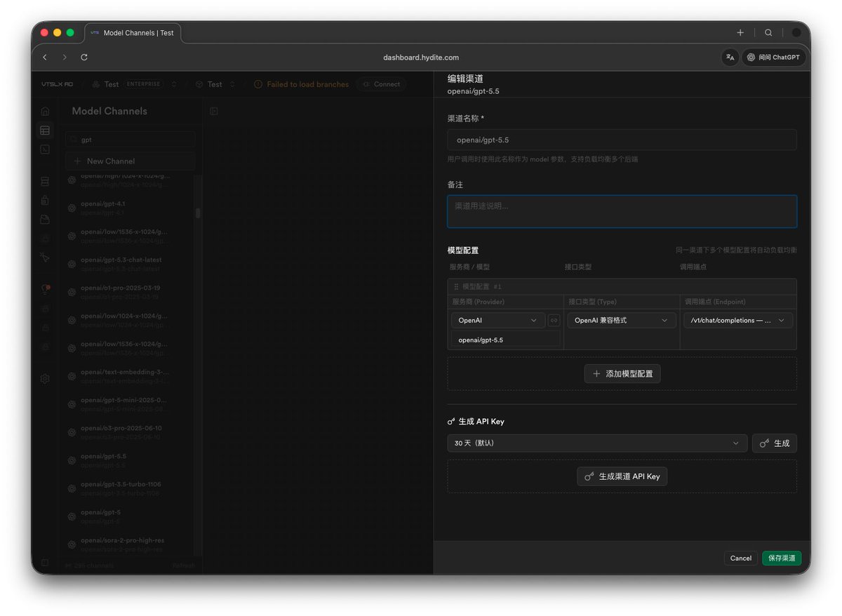Screen dimensions: 842x616
Task: Click the channel list scrollbar thumb
Action: click(198, 213)
